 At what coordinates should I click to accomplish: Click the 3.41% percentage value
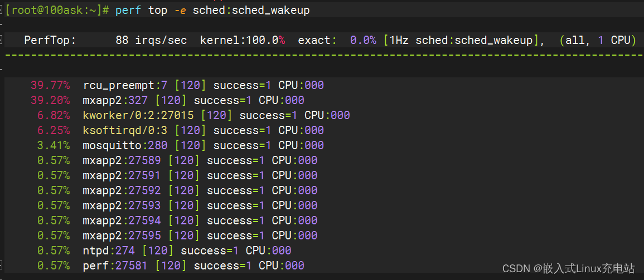coord(54,145)
